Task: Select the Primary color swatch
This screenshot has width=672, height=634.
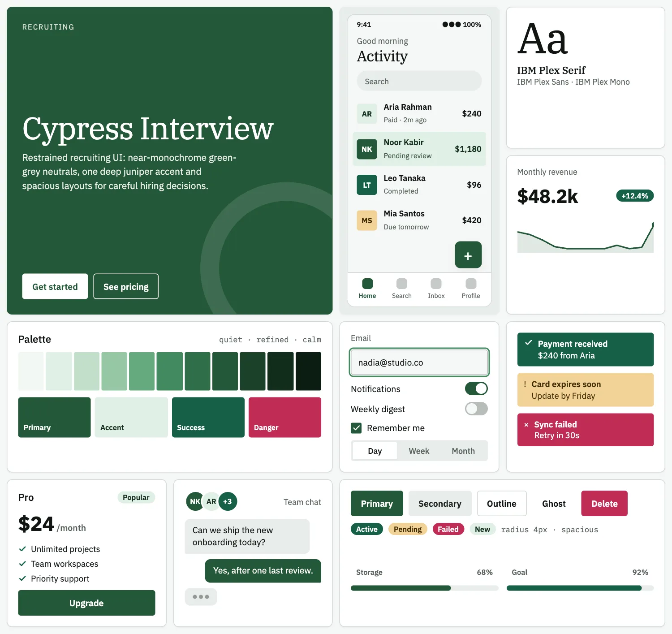Action: pyautogui.click(x=54, y=417)
